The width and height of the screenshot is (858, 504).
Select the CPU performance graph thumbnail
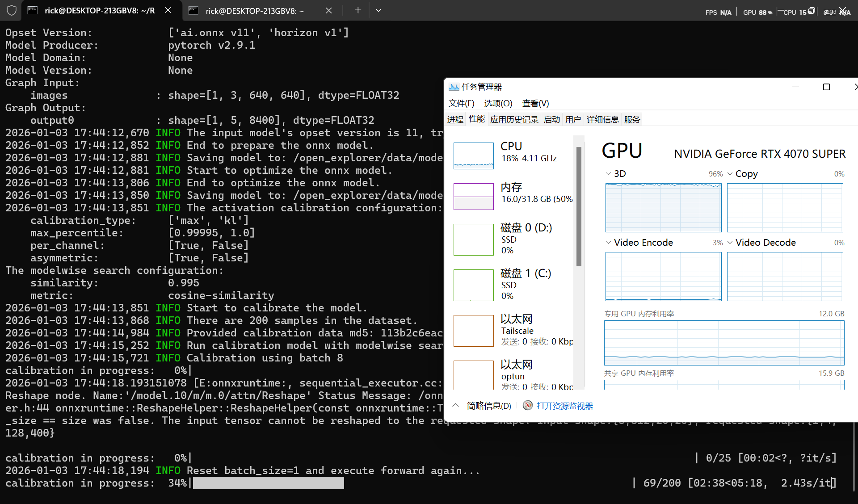[473, 156]
